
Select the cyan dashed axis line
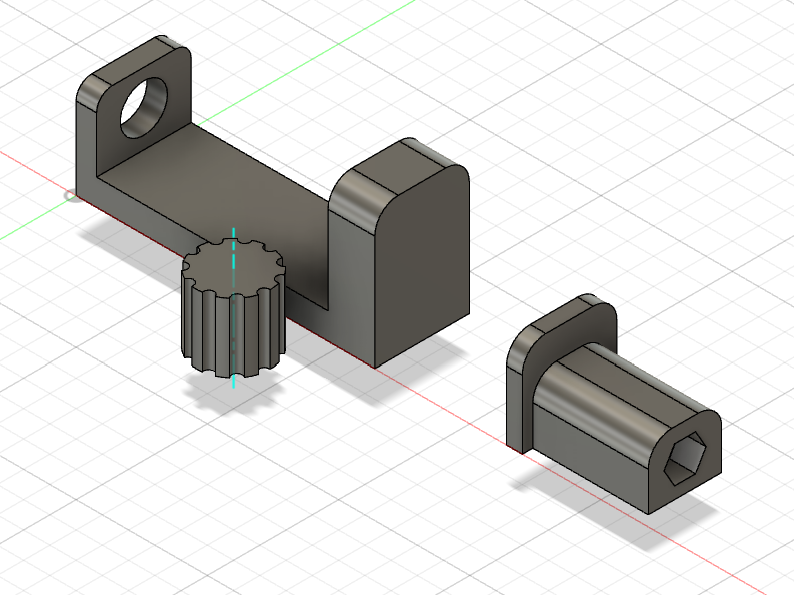point(233,308)
